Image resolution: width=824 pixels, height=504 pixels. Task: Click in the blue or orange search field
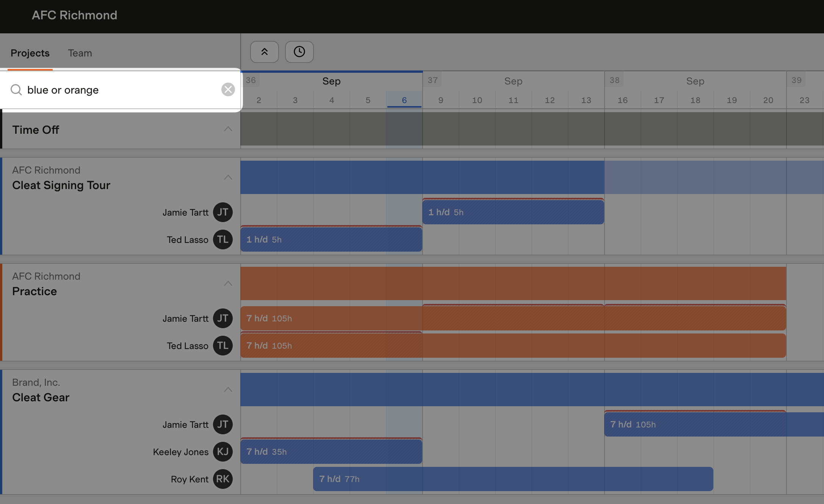(x=121, y=90)
